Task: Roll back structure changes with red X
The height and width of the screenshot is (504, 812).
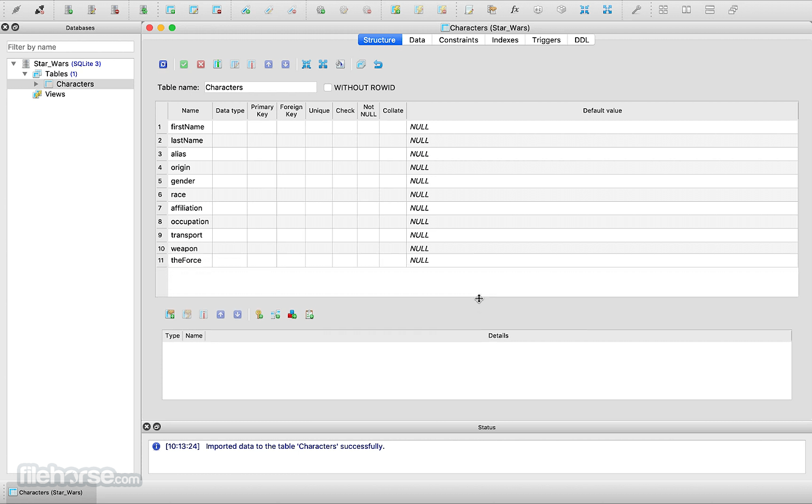Action: (201, 64)
